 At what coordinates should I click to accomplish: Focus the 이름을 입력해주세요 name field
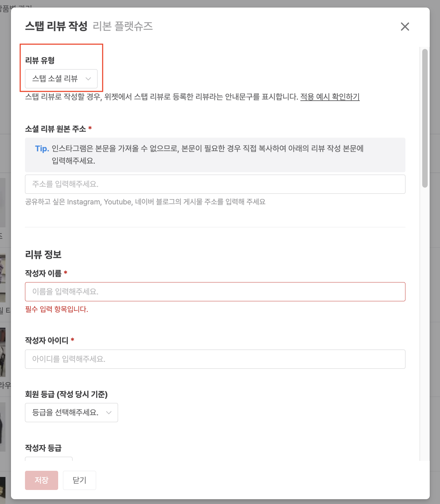click(x=215, y=292)
